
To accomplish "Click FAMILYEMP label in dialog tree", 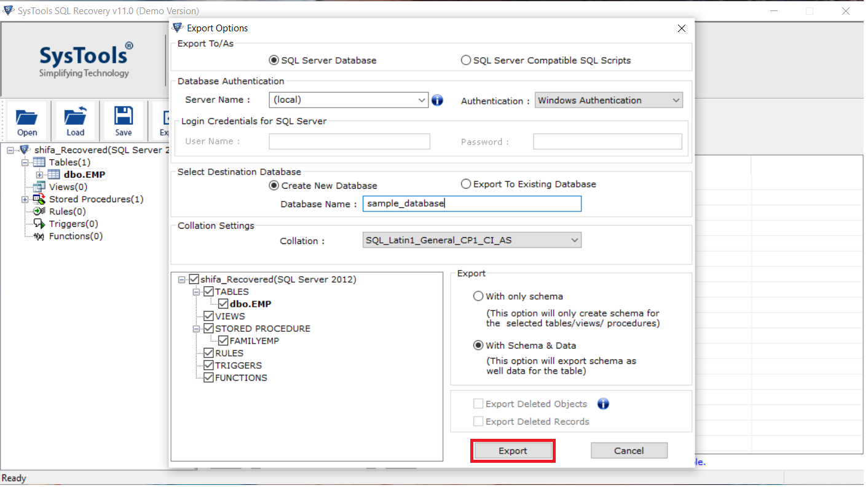I will point(254,341).
